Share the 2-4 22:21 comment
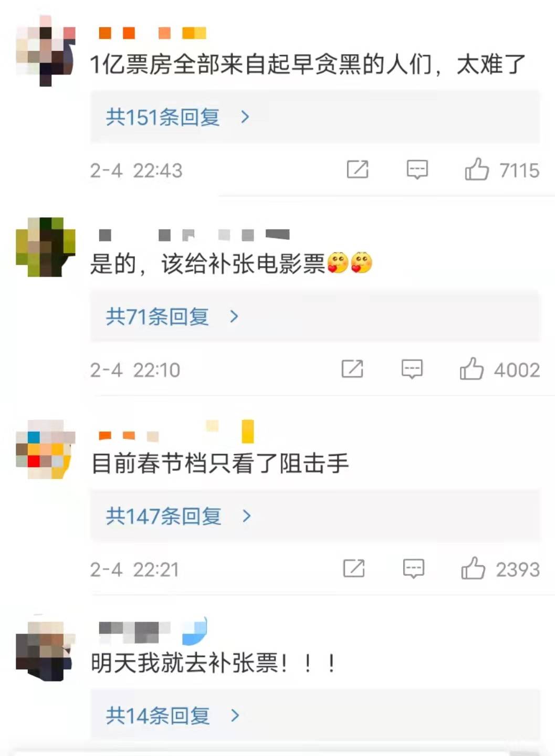Image resolution: width=555 pixels, height=756 pixels. pos(354,569)
